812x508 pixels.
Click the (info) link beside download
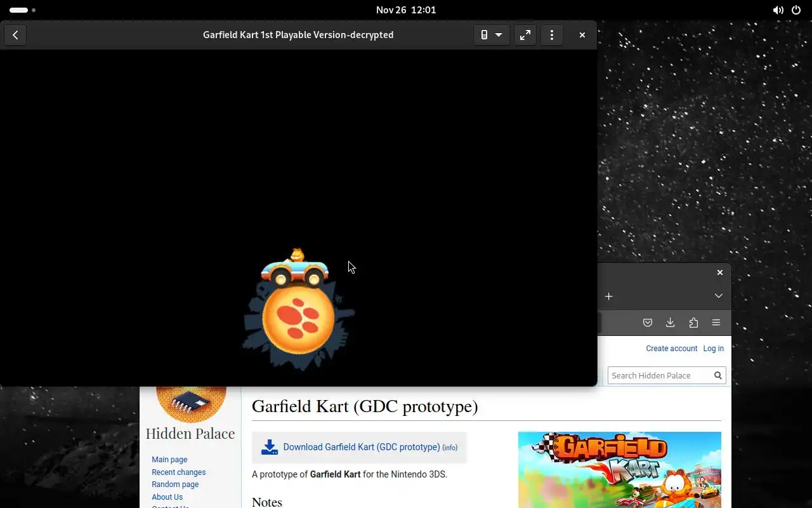pos(450,448)
